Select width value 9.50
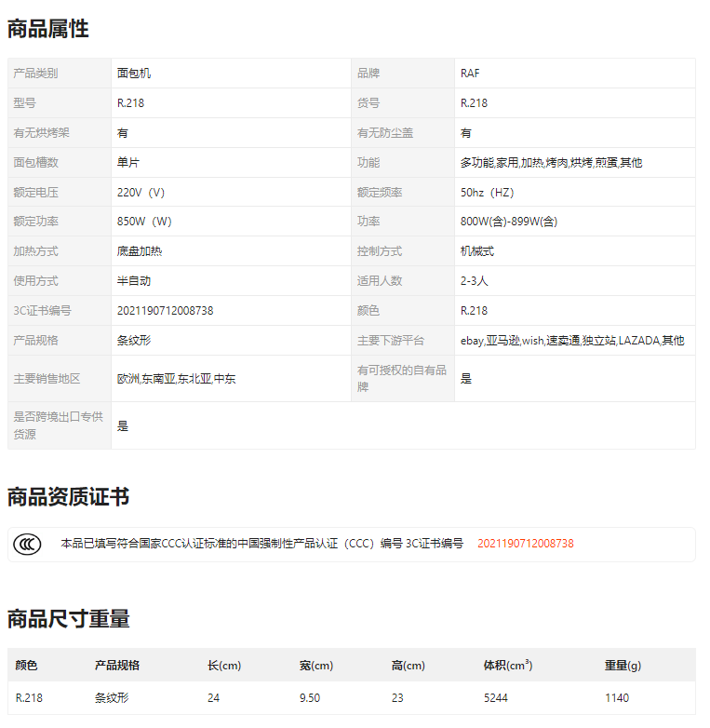 tap(310, 698)
